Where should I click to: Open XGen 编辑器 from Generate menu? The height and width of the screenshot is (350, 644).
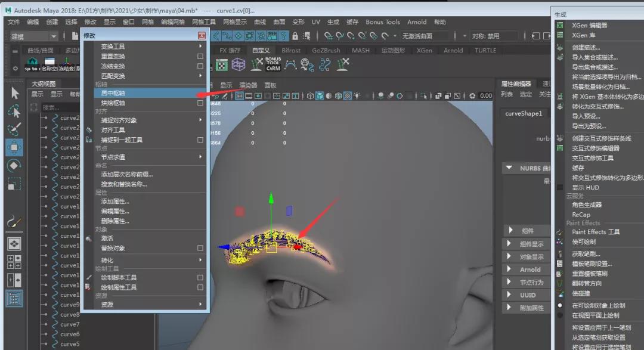[589, 26]
